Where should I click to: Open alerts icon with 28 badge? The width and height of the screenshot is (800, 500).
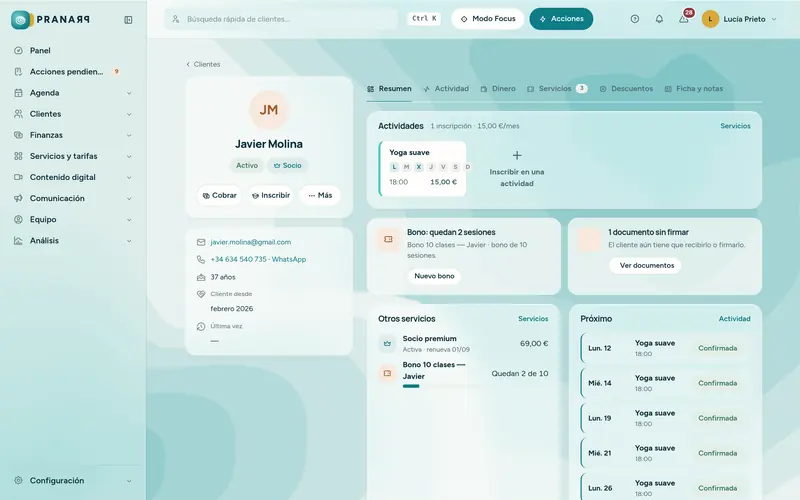coord(684,19)
